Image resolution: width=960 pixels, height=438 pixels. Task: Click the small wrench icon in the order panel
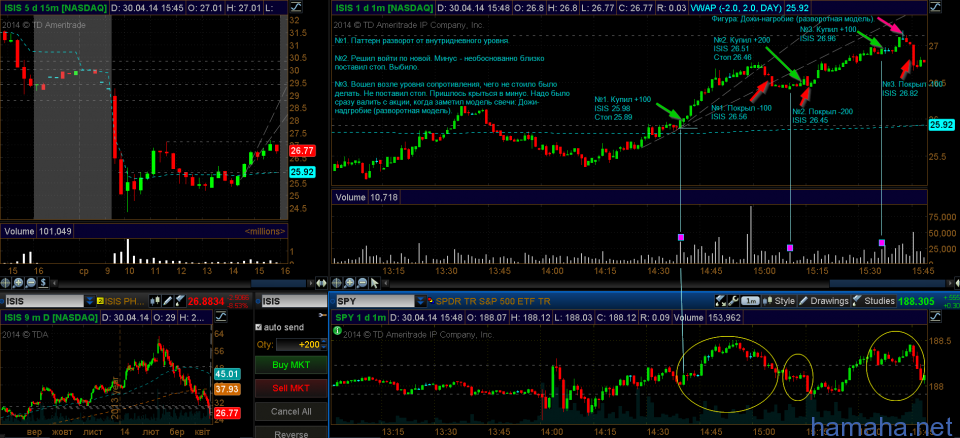[x=322, y=315]
